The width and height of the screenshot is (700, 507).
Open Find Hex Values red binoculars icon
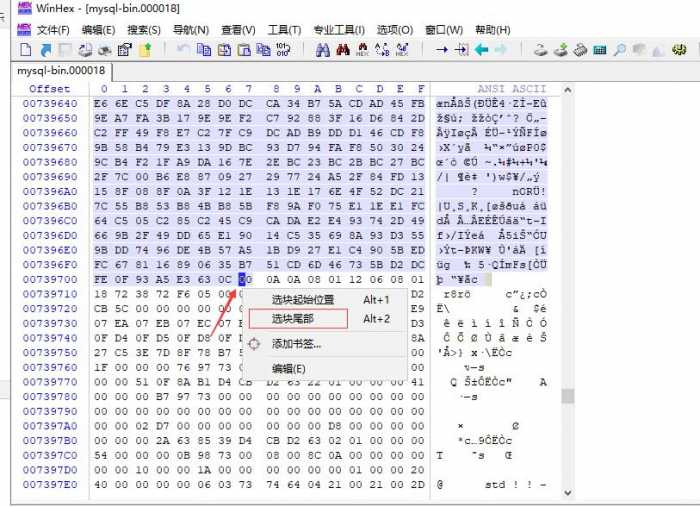[343, 49]
